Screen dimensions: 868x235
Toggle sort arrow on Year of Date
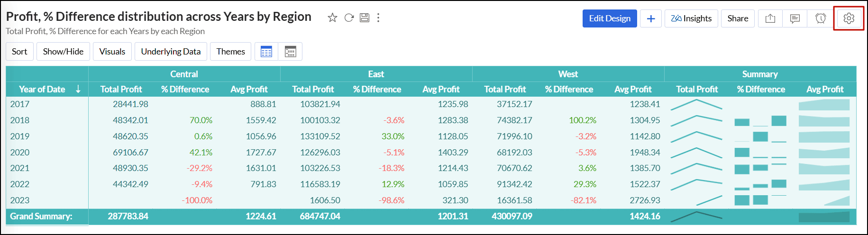[78, 89]
